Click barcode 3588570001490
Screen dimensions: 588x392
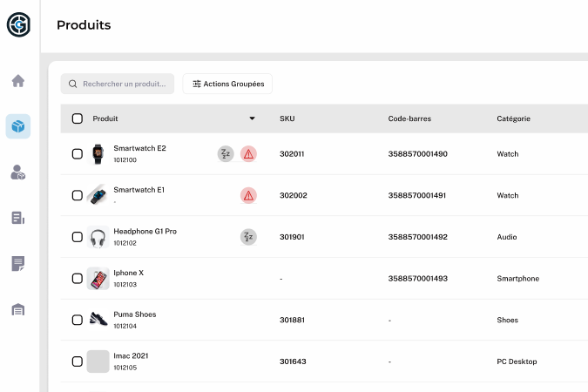(x=418, y=154)
